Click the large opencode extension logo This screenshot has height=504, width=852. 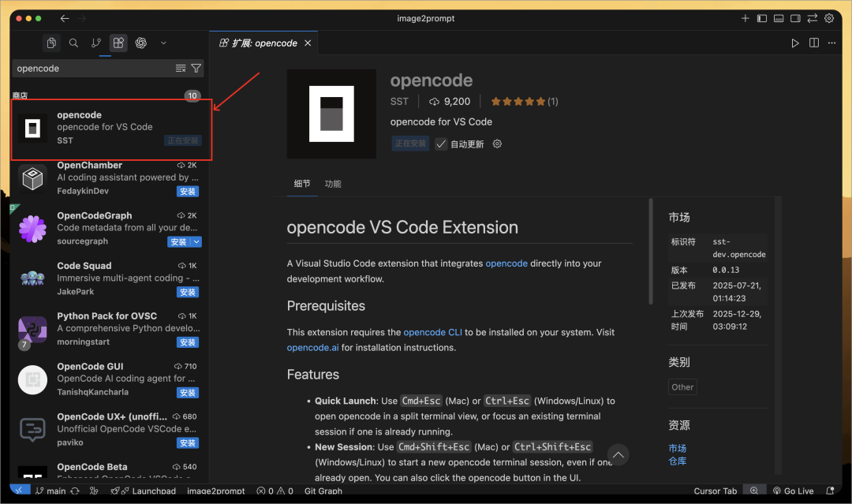[331, 114]
